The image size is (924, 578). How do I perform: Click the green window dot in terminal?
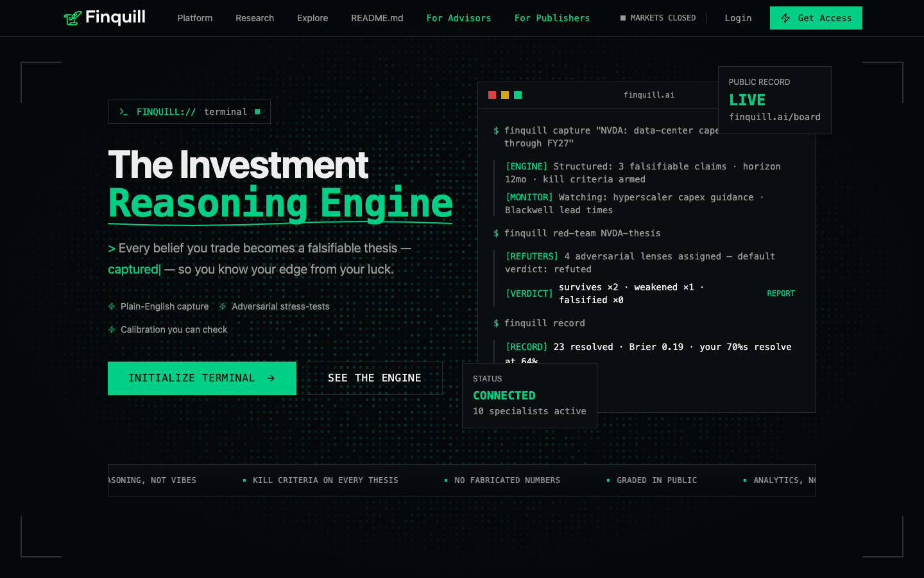tap(518, 95)
